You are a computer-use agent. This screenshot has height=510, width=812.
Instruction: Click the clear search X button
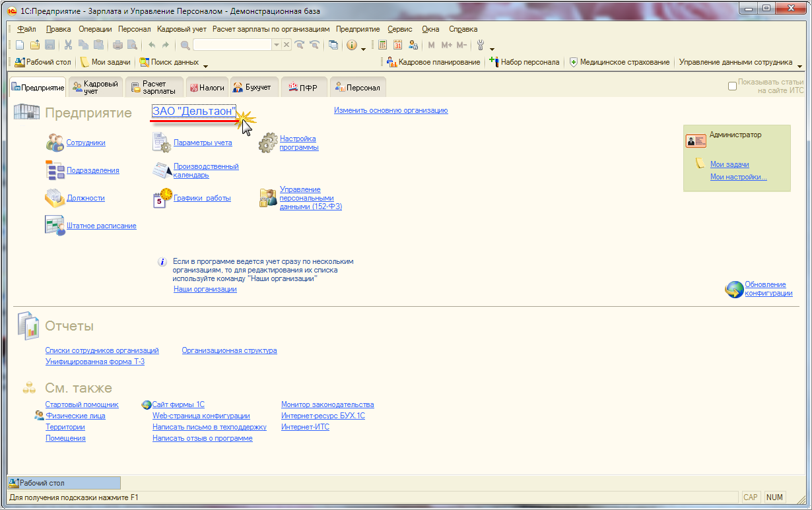point(287,45)
